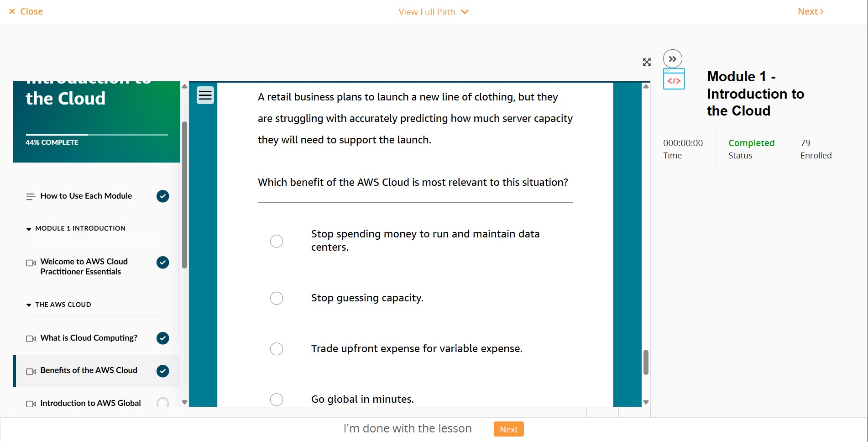Click the Next link at top right
Screen dimensions: 868x442
(x=810, y=11)
